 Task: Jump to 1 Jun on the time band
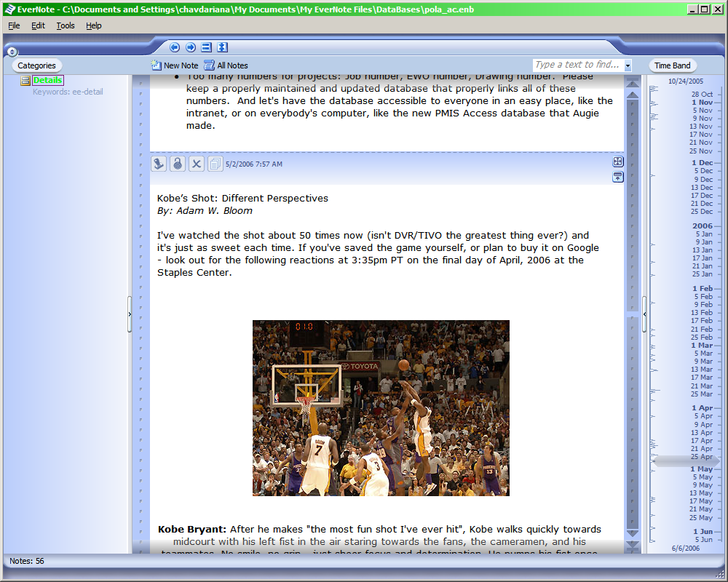tap(703, 531)
